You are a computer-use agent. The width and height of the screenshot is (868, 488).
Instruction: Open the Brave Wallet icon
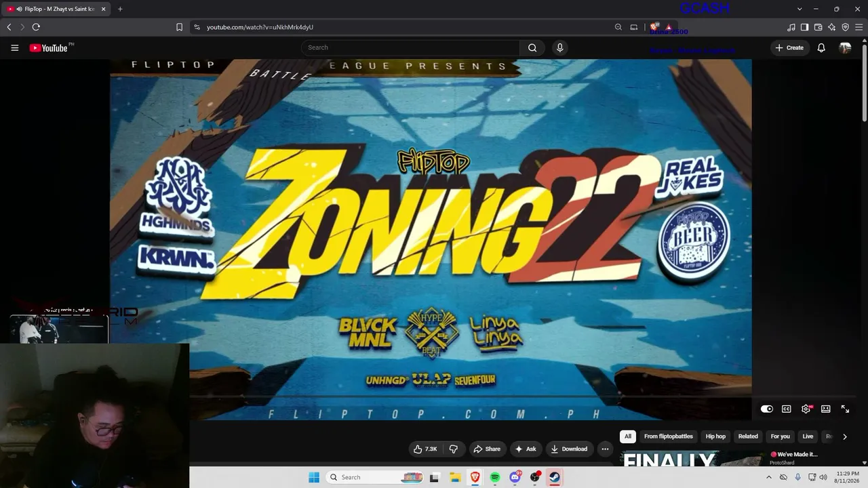tap(818, 27)
